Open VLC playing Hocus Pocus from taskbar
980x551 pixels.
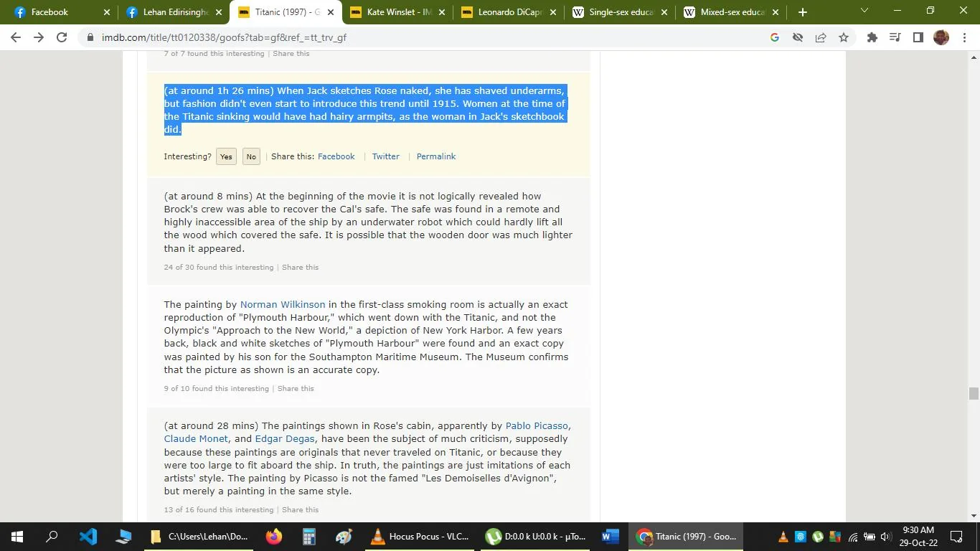419,537
